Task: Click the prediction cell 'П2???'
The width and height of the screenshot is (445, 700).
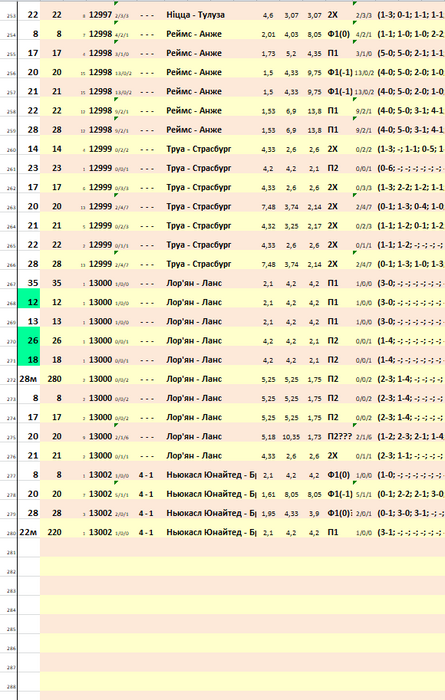Action: click(x=340, y=437)
